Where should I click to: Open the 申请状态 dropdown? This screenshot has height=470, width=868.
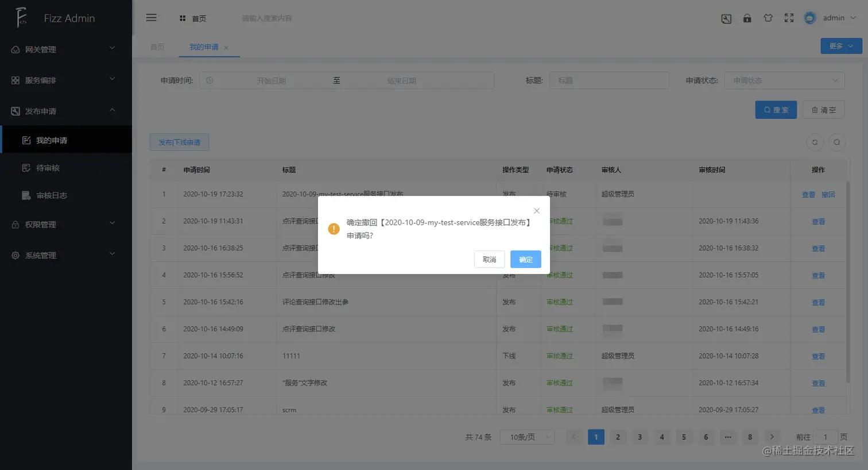click(784, 80)
